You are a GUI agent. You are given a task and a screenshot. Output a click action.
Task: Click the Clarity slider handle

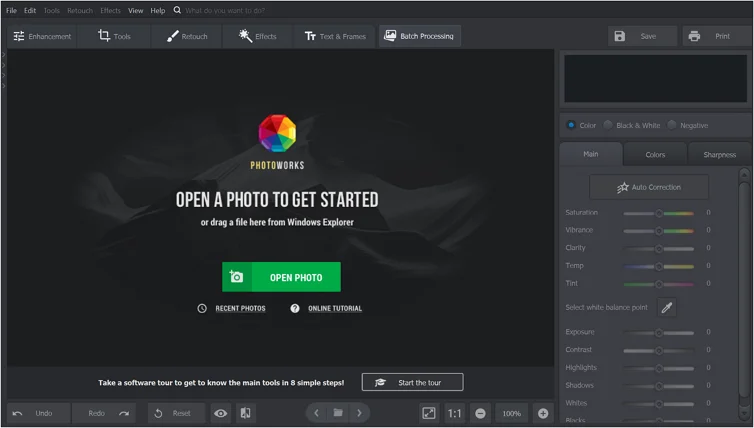coord(659,249)
